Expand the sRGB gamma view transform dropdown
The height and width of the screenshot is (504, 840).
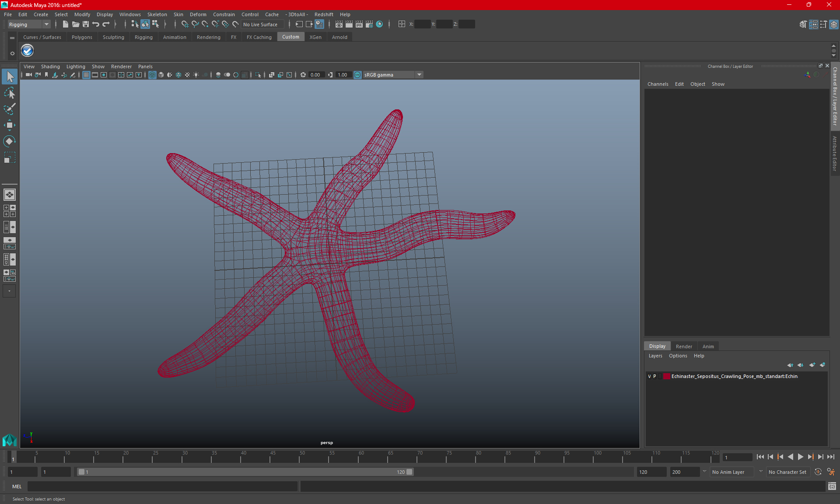[419, 75]
